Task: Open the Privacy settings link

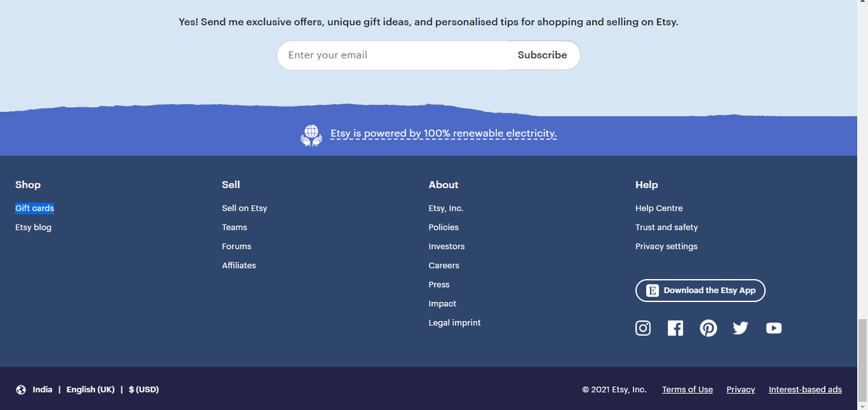Action: click(x=667, y=246)
